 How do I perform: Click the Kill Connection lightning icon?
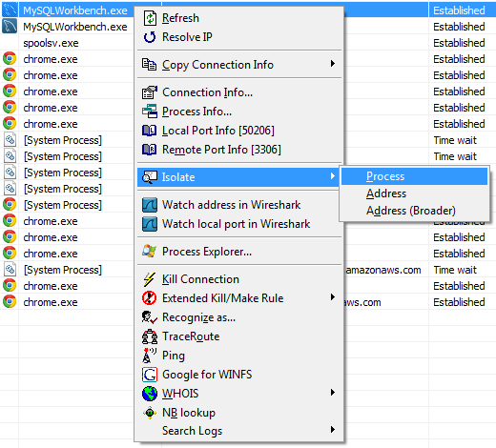pyautogui.click(x=149, y=279)
